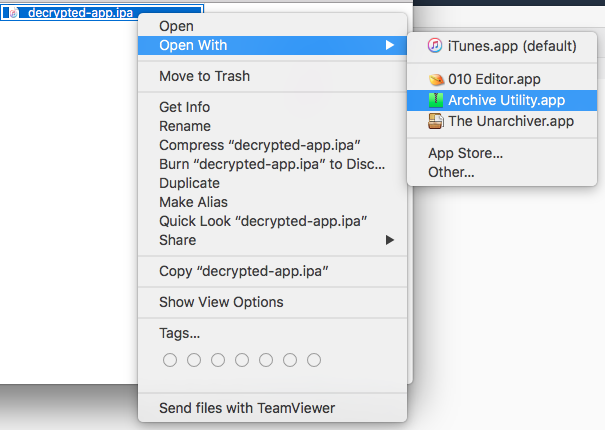605x430 pixels.
Task: Click the green Archive Utility zipper icon
Action: (436, 100)
